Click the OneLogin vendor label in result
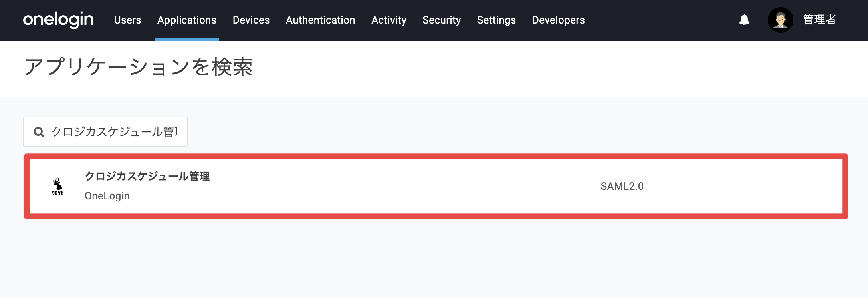 coord(107,196)
